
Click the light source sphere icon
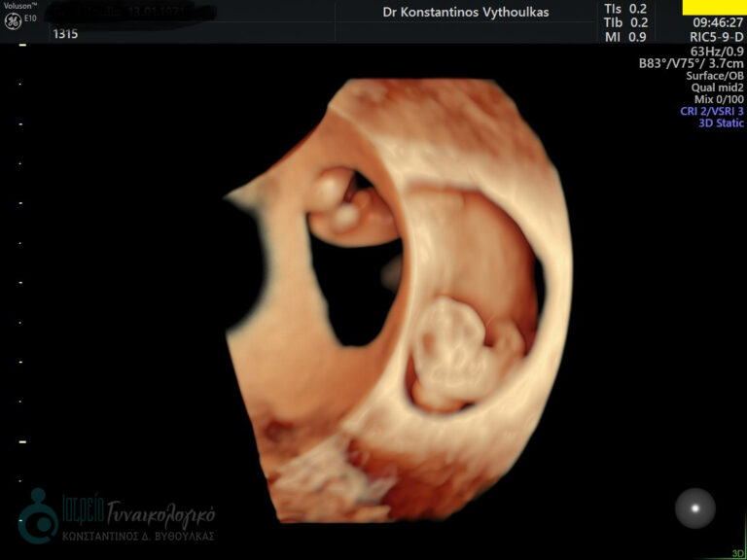694,507
